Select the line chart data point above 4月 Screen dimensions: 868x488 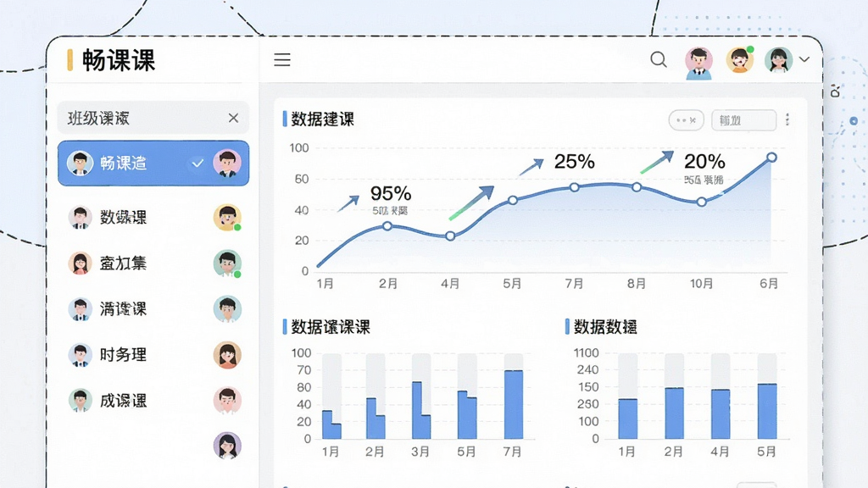point(451,236)
